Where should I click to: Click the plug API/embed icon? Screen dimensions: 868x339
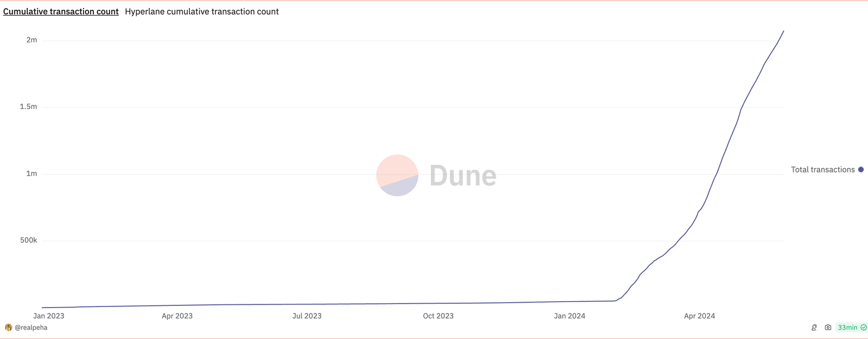[x=814, y=328]
